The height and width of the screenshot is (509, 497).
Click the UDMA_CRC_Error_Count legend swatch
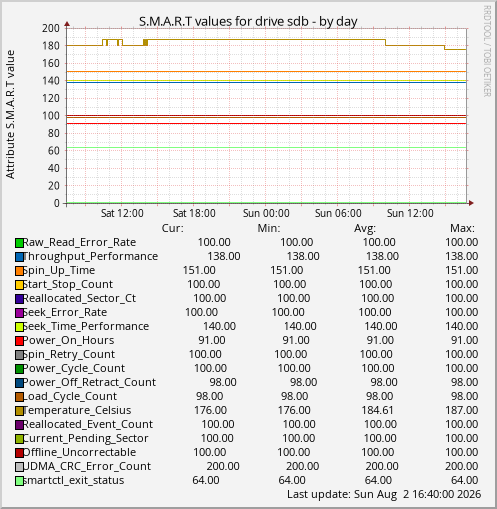(x=19, y=467)
